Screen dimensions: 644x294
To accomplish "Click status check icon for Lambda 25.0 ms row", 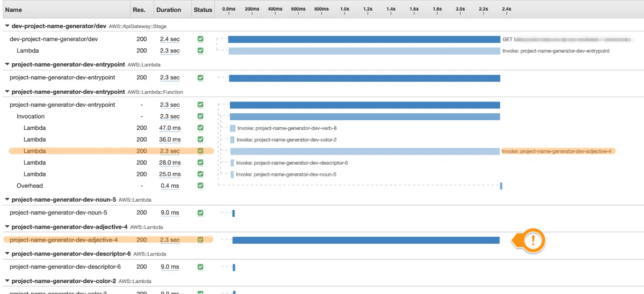I will tap(200, 174).
